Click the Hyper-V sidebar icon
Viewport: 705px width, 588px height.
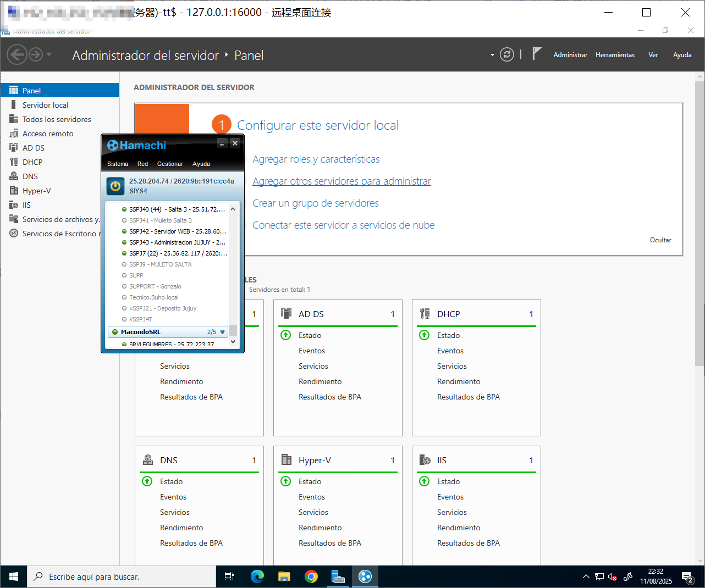(14, 190)
